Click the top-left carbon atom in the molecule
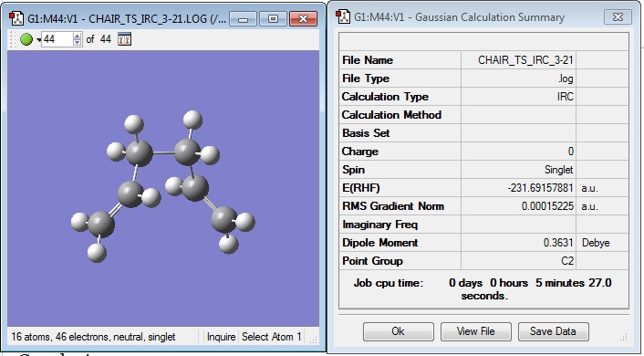 [x=139, y=153]
